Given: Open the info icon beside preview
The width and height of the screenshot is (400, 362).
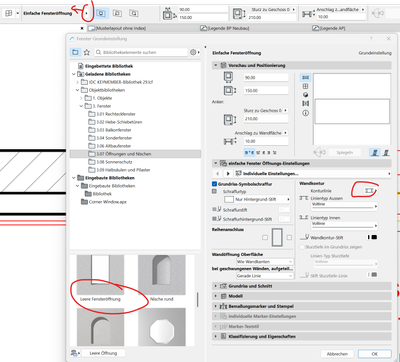Looking at the screenshot, I should [305, 113].
